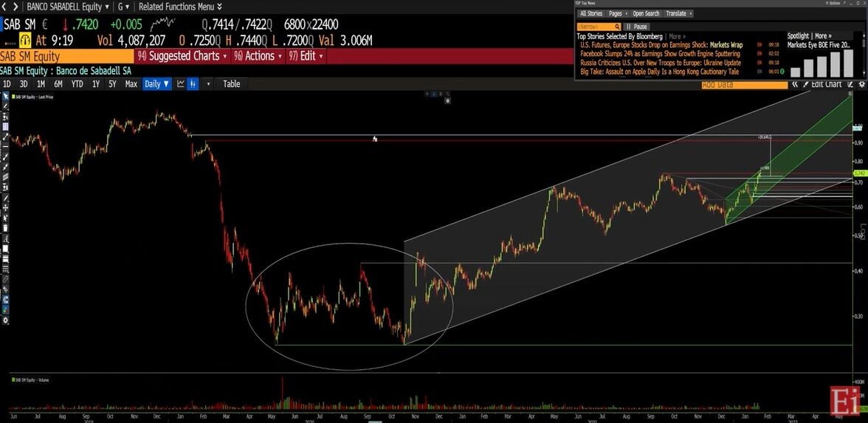868x423 pixels.
Task: Click the trash delete annotations icon
Action: coord(6,227)
